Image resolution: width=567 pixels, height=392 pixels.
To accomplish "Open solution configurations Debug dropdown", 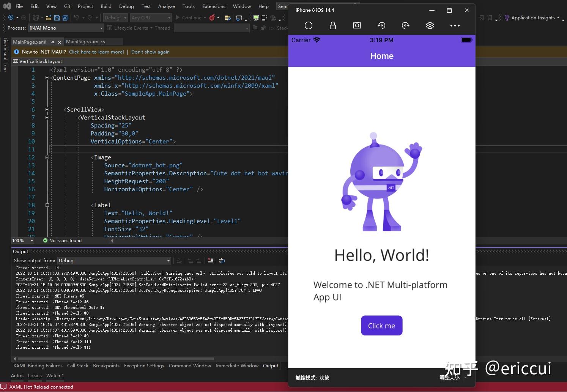I will point(115,17).
